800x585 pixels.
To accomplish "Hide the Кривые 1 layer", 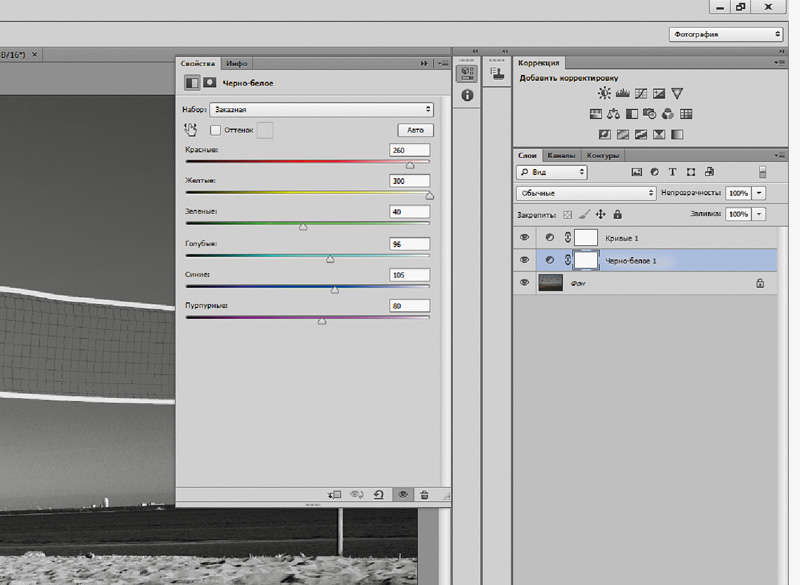I will 525,237.
